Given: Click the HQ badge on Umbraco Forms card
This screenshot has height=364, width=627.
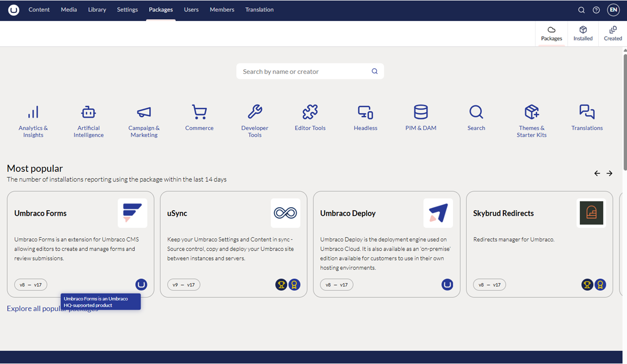Looking at the screenshot, I should tap(141, 285).
